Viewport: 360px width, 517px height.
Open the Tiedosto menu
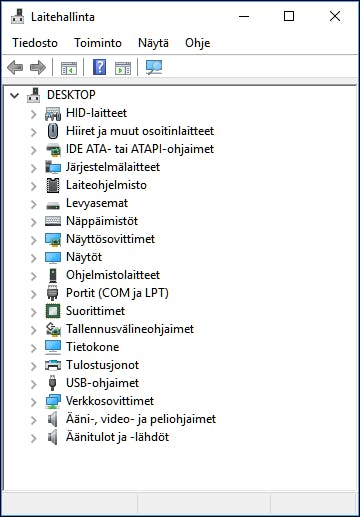click(35, 43)
